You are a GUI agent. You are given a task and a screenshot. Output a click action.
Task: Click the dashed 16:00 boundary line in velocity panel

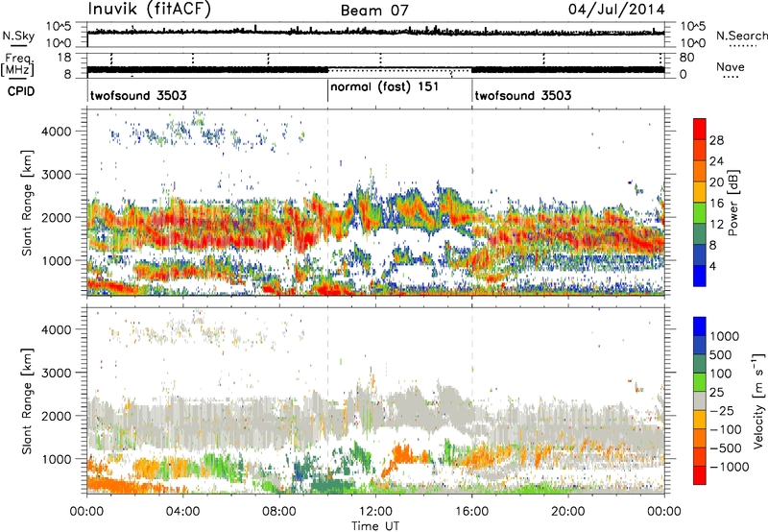pyautogui.click(x=472, y=399)
